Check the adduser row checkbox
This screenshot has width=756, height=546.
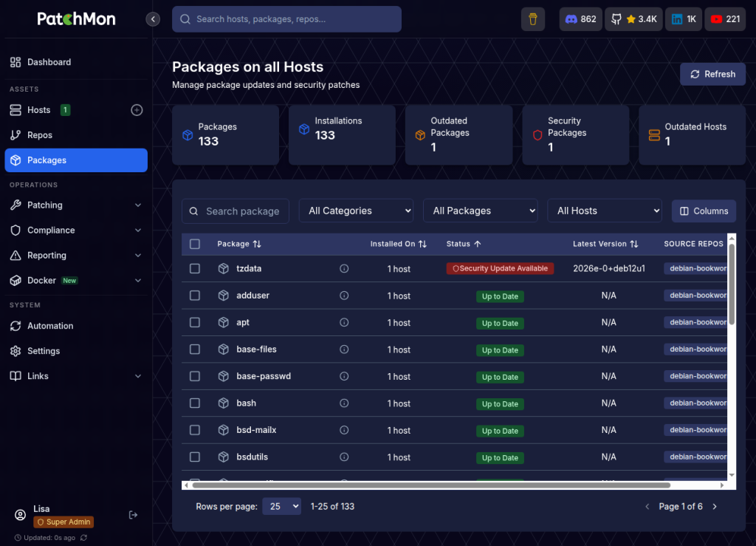195,296
